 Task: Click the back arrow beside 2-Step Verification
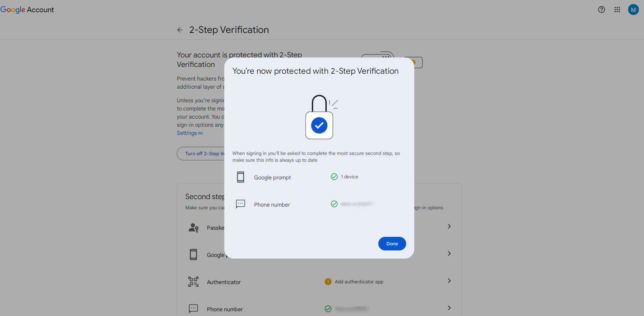[x=180, y=30]
